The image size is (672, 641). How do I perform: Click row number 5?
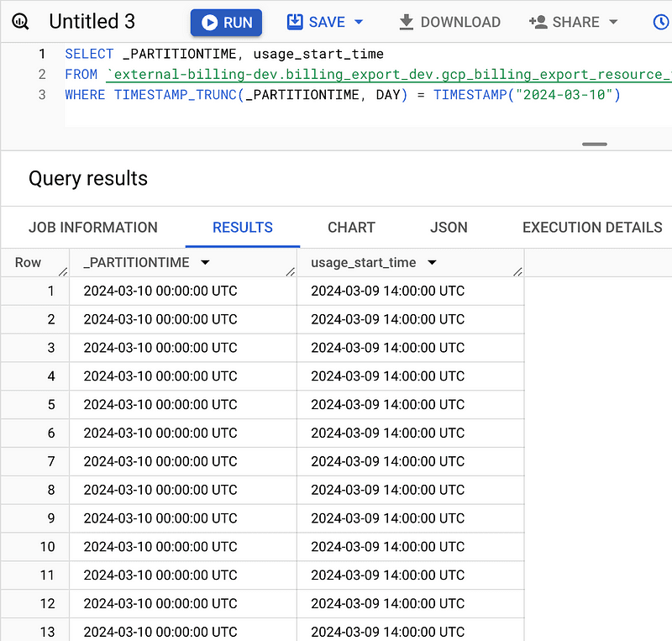(x=51, y=405)
